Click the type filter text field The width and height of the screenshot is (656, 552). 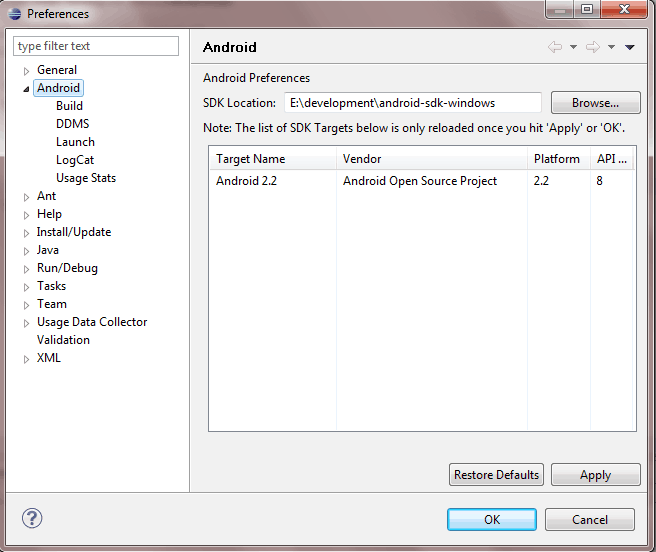click(96, 46)
